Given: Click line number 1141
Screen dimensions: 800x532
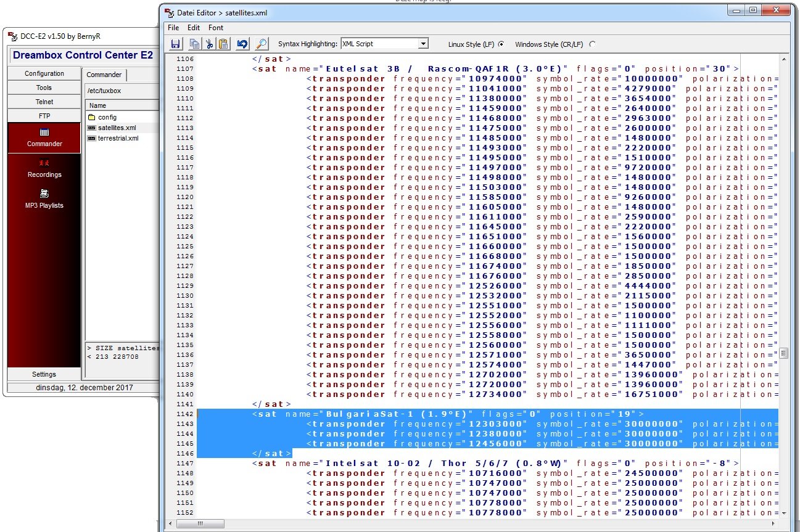Looking at the screenshot, I should coord(184,404).
